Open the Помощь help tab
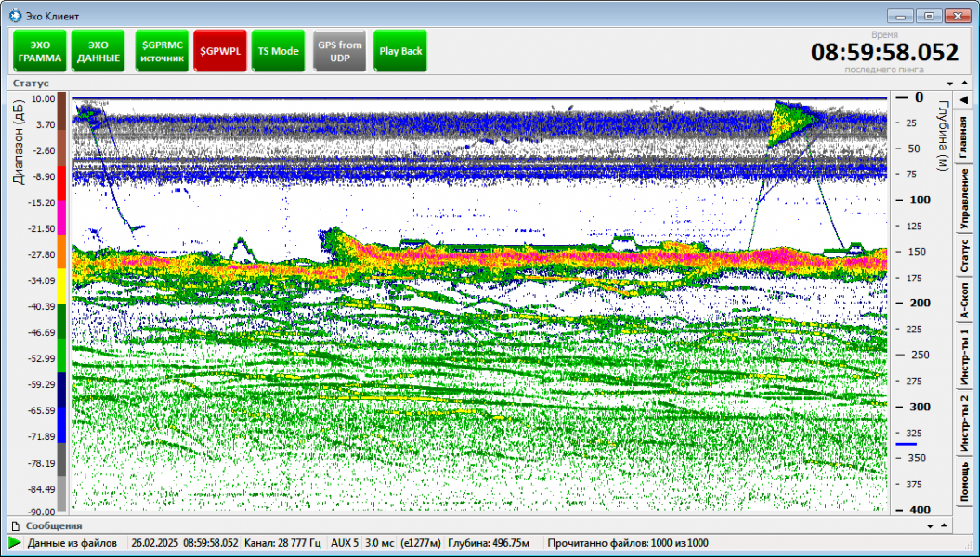The height and width of the screenshot is (557, 980). [x=963, y=482]
